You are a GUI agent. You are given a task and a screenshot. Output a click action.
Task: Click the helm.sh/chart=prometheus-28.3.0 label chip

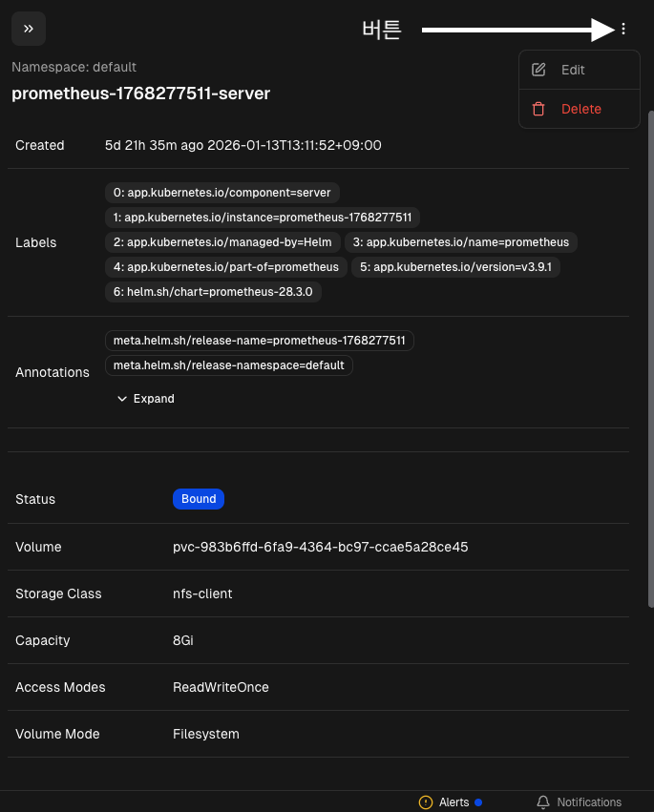pyautogui.click(x=213, y=292)
